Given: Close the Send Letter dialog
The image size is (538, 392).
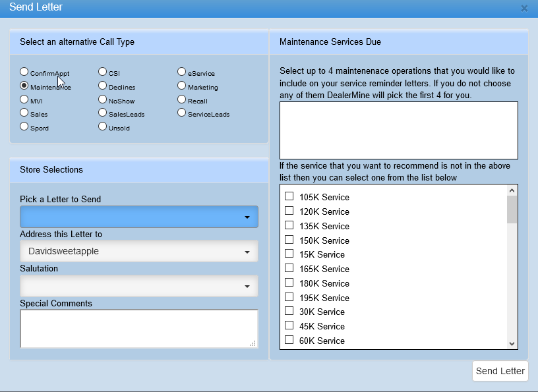Looking at the screenshot, I should (x=524, y=9).
